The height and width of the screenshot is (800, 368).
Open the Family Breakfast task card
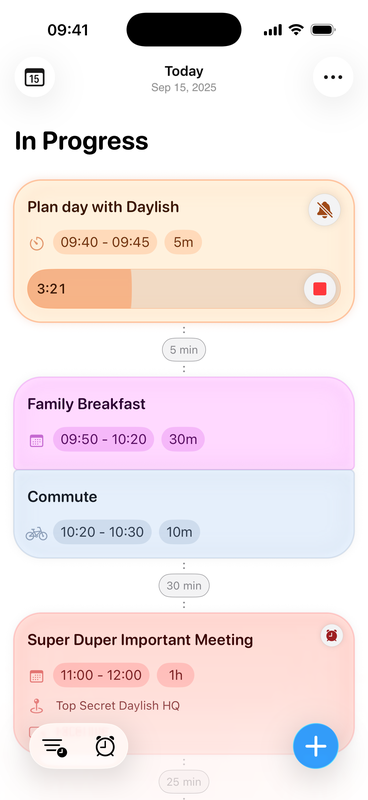[x=184, y=423]
